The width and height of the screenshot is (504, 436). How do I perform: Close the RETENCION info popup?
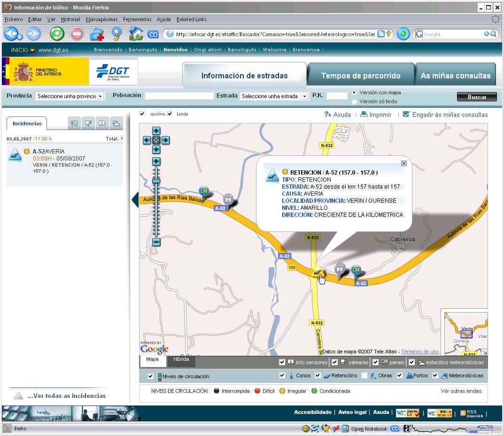coord(404,163)
